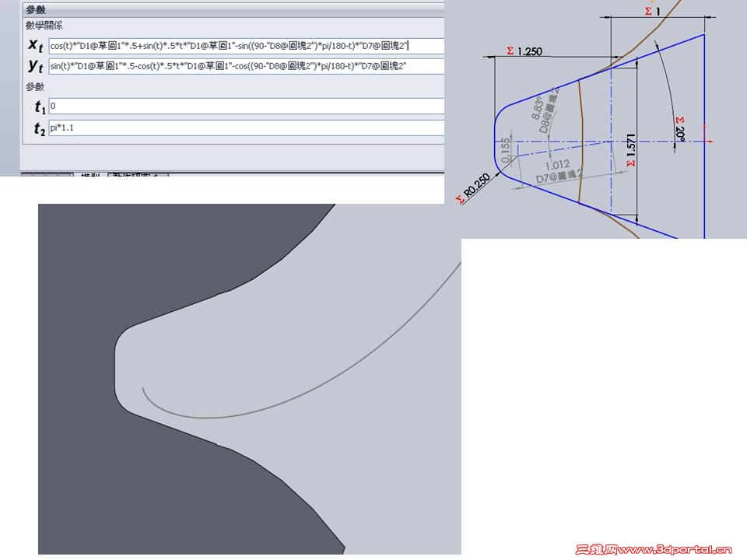
Task: Select the 1.012 D7 driven dimension
Action: pos(559,172)
